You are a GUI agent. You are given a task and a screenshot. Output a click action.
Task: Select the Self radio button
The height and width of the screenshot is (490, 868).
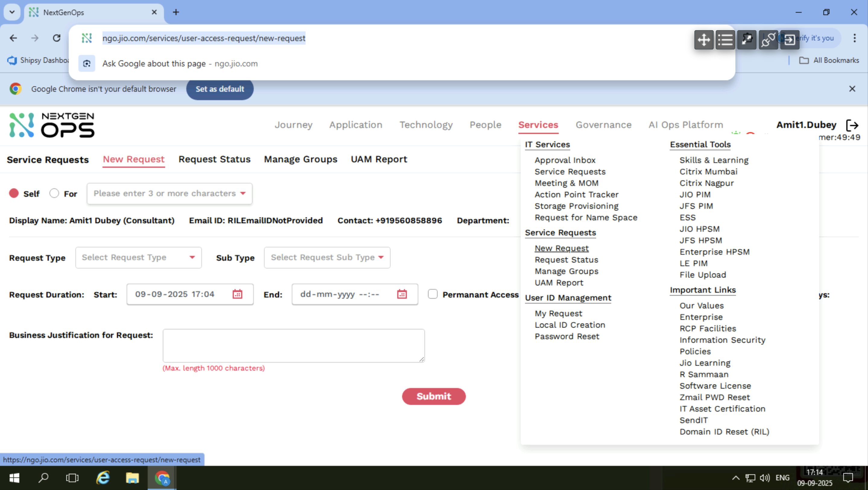14,193
